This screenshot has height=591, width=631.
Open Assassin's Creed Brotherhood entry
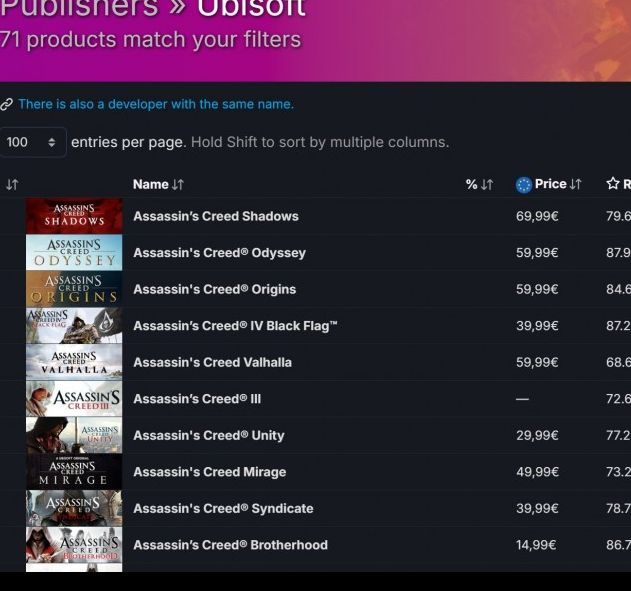pos(230,545)
